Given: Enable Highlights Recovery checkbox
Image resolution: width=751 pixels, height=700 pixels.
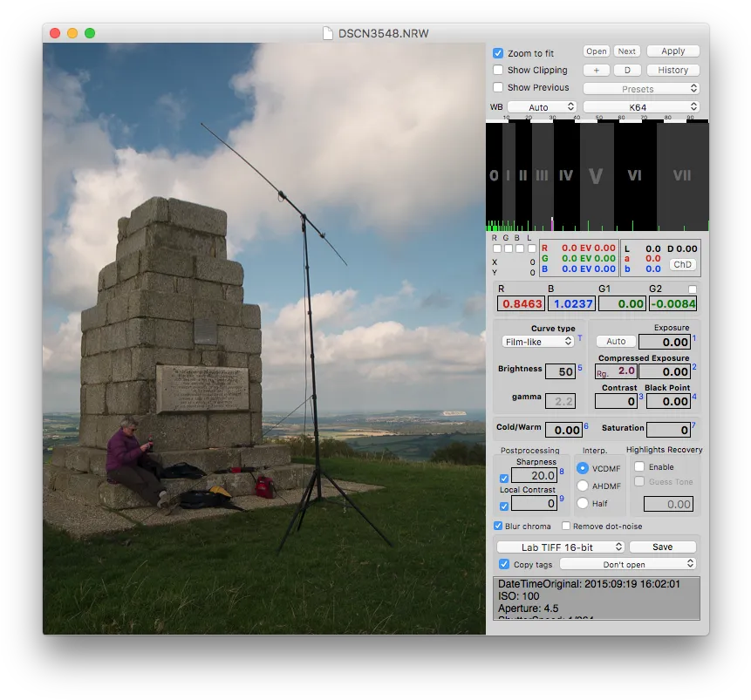Looking at the screenshot, I should click(639, 466).
